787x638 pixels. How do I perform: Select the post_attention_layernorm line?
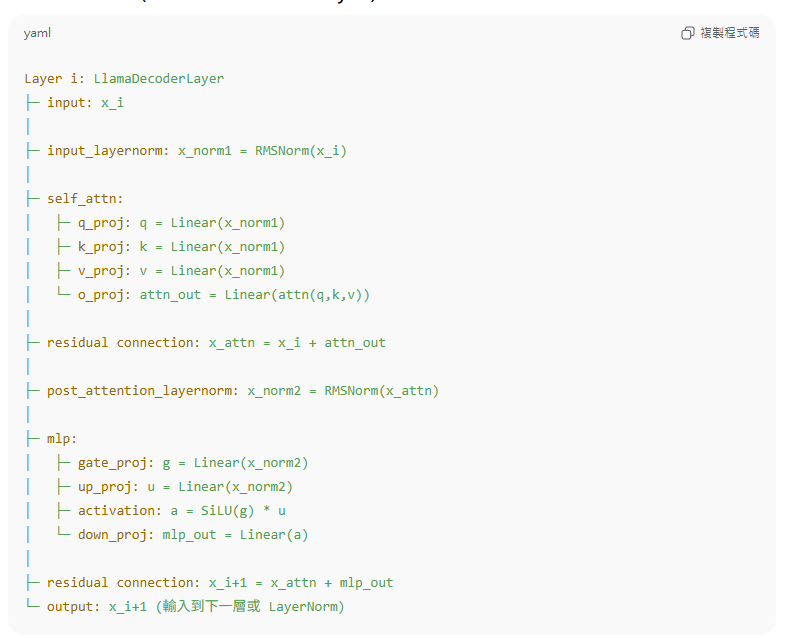tap(242, 390)
